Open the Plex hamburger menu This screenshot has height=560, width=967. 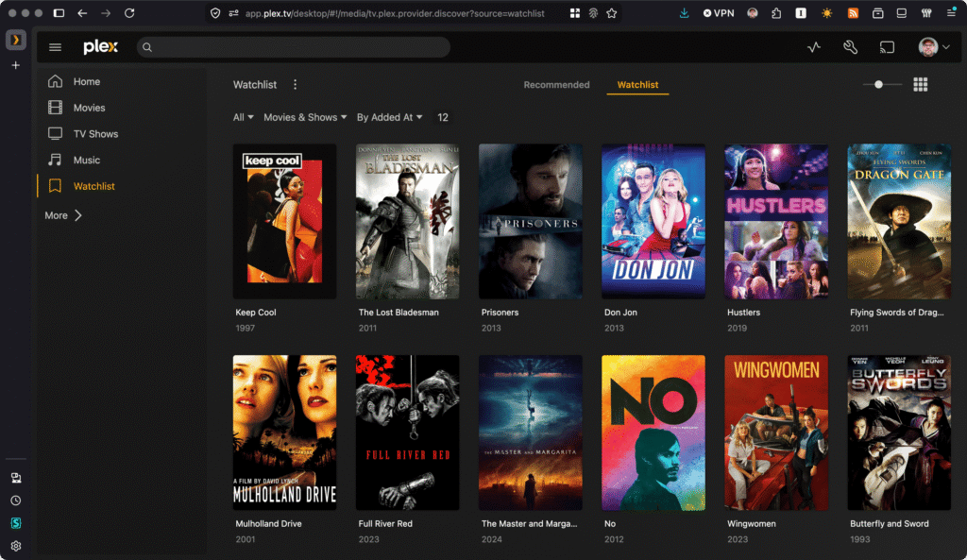click(55, 47)
